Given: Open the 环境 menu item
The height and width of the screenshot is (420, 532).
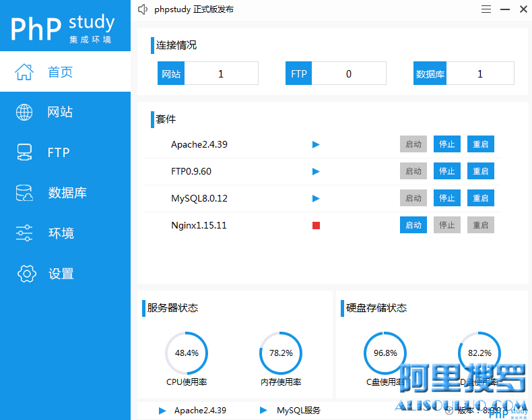Looking at the screenshot, I should click(x=65, y=233).
